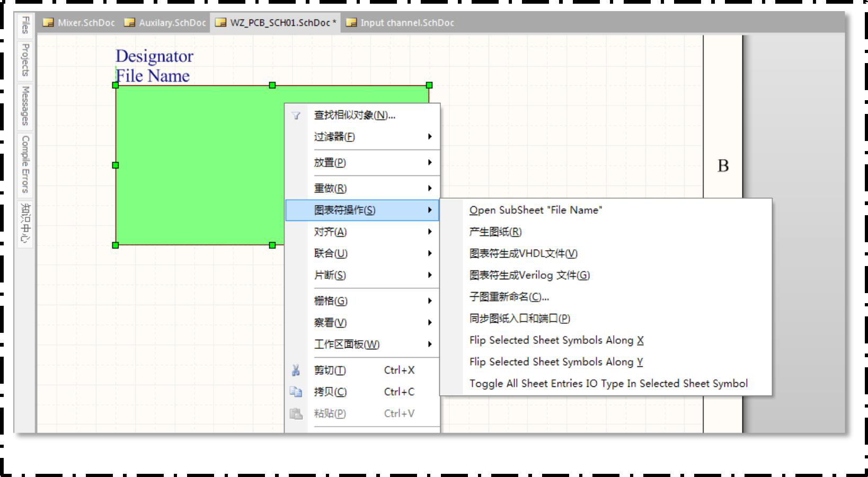
Task: Click the top-right resize handle of sheet symbol
Action: [x=429, y=85]
